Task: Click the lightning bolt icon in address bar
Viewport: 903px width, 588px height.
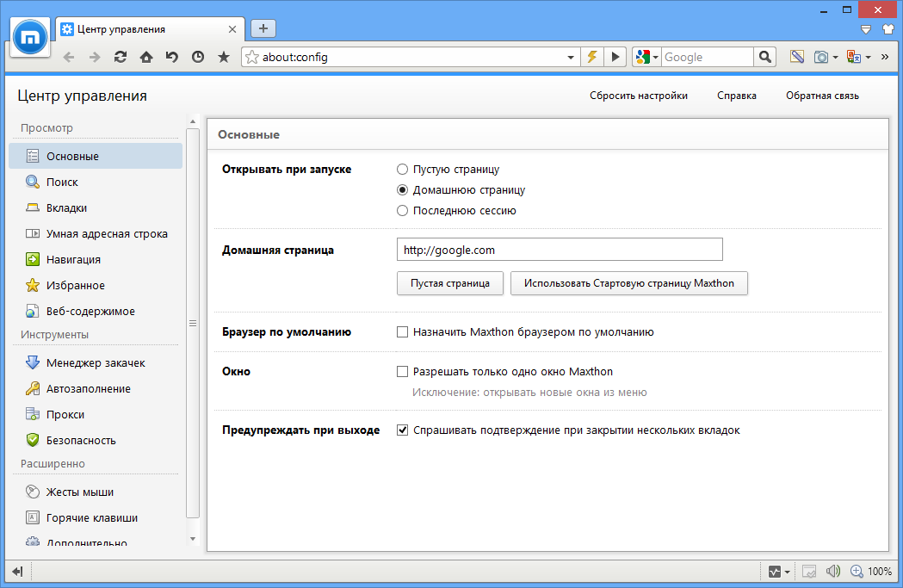Action: [592, 57]
